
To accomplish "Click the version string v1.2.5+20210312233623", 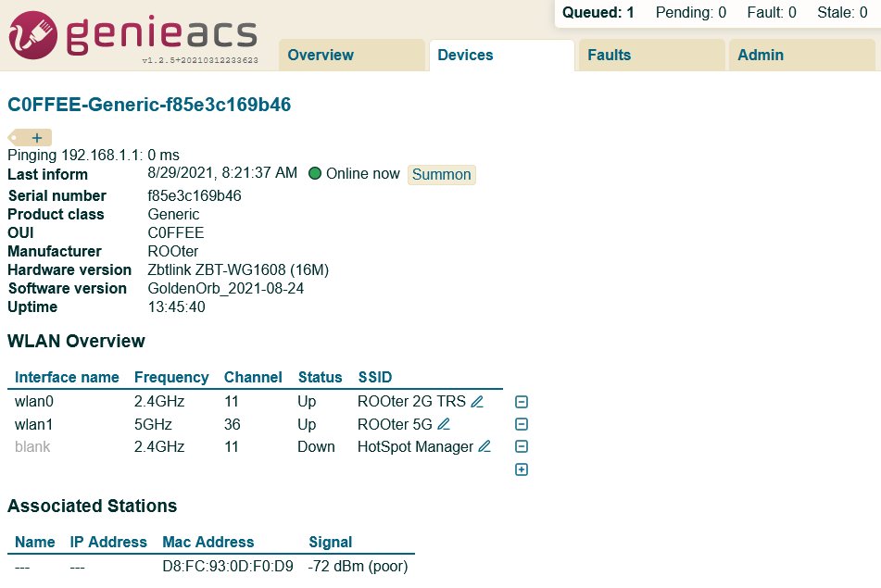I will (x=200, y=60).
